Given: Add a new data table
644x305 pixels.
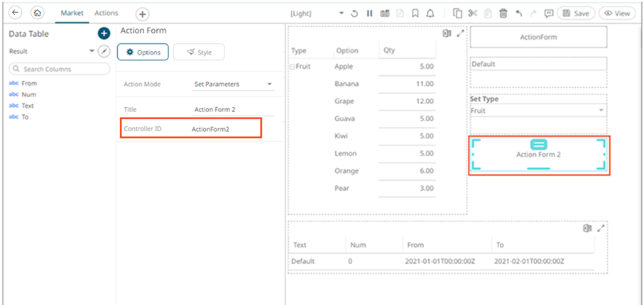Looking at the screenshot, I should (x=104, y=33).
